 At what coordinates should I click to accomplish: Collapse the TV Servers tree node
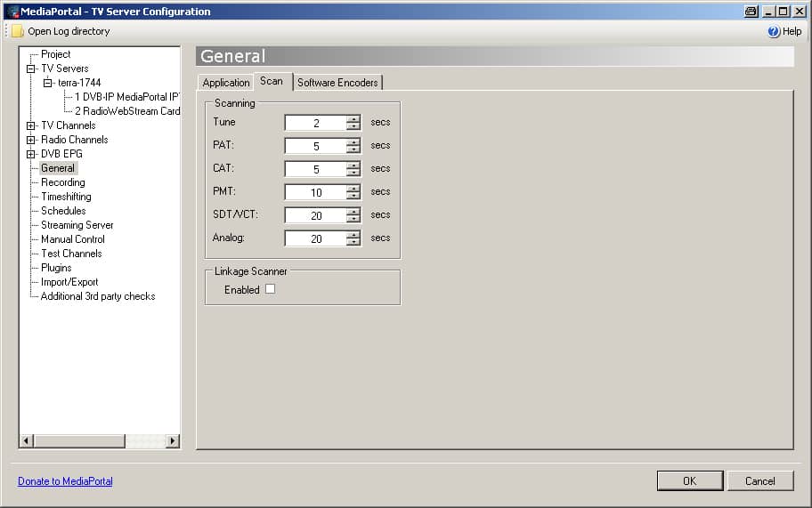31,69
